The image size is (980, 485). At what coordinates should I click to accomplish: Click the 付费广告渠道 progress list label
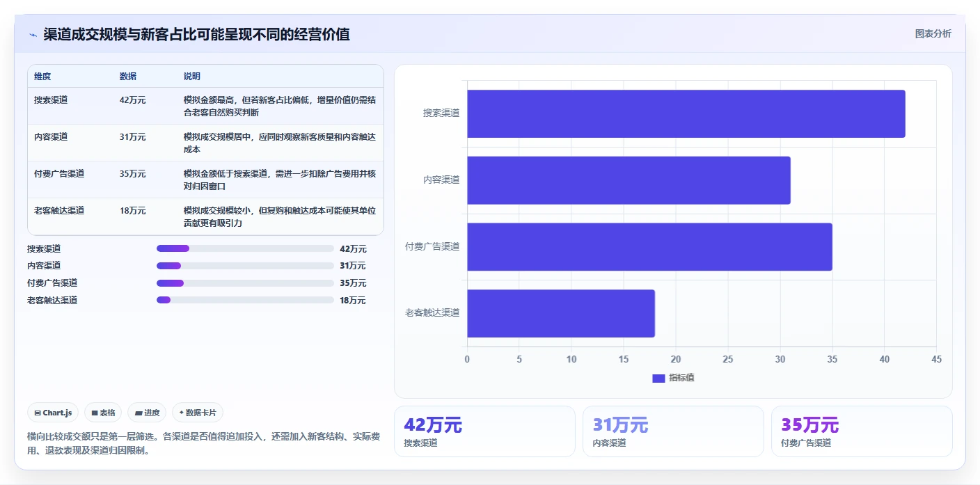[x=52, y=283]
